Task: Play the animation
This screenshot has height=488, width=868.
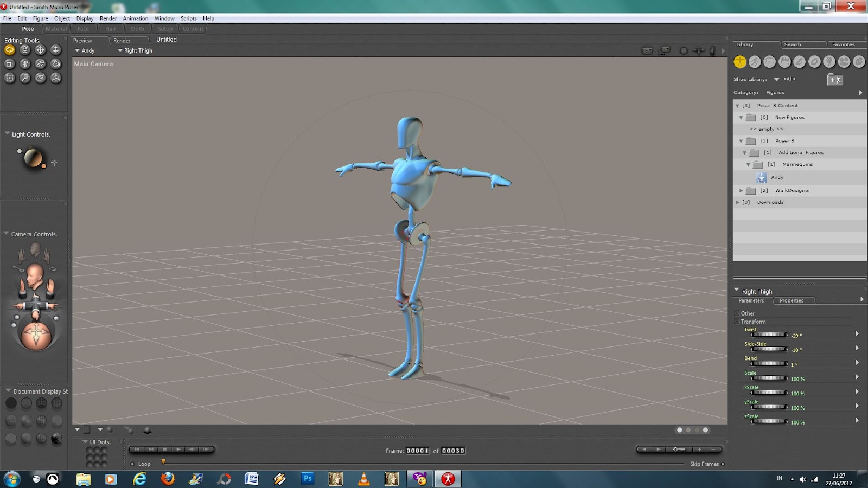Action: pos(178,449)
